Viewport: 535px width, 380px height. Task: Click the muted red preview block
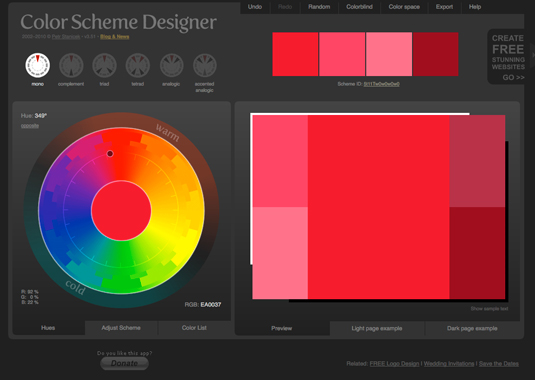(477, 161)
